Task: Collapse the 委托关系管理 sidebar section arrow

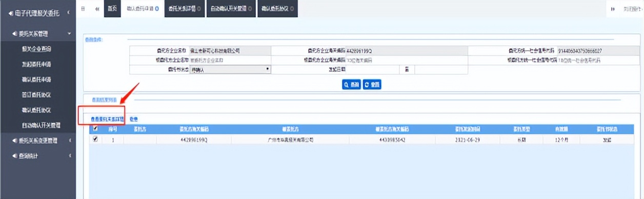Action: [x=69, y=34]
